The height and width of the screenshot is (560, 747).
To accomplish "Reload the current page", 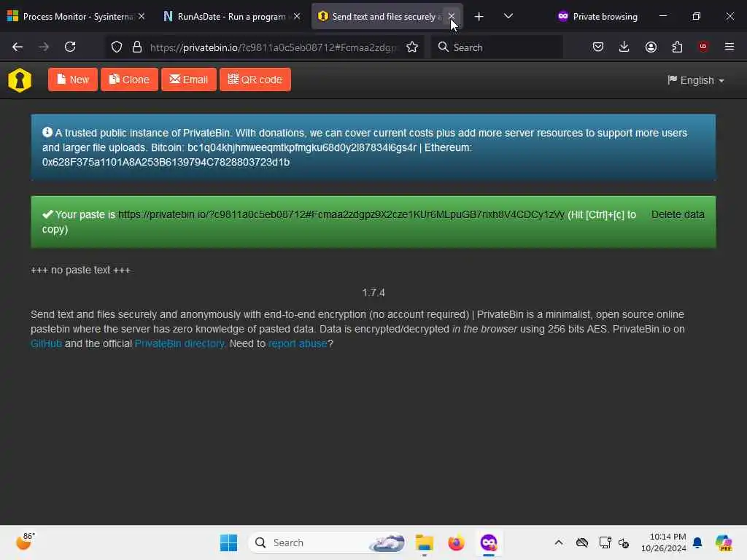I will click(70, 47).
